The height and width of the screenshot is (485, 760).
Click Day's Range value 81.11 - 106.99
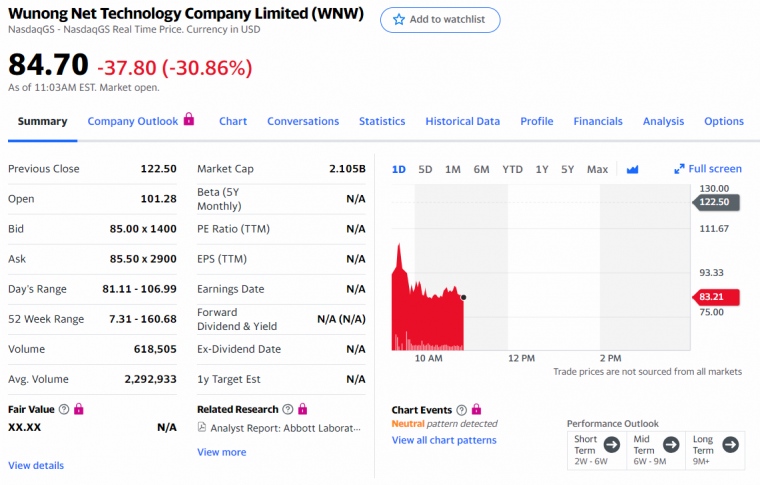coord(139,289)
